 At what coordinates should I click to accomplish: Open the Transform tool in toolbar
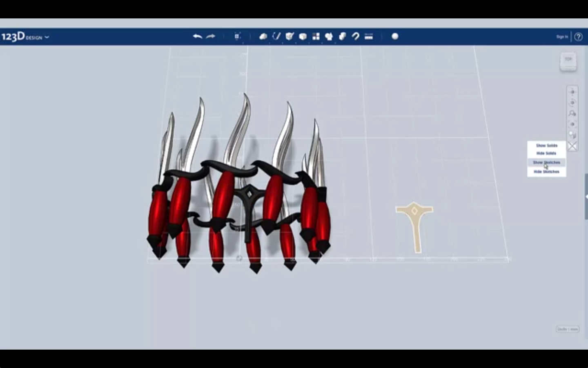click(x=237, y=36)
